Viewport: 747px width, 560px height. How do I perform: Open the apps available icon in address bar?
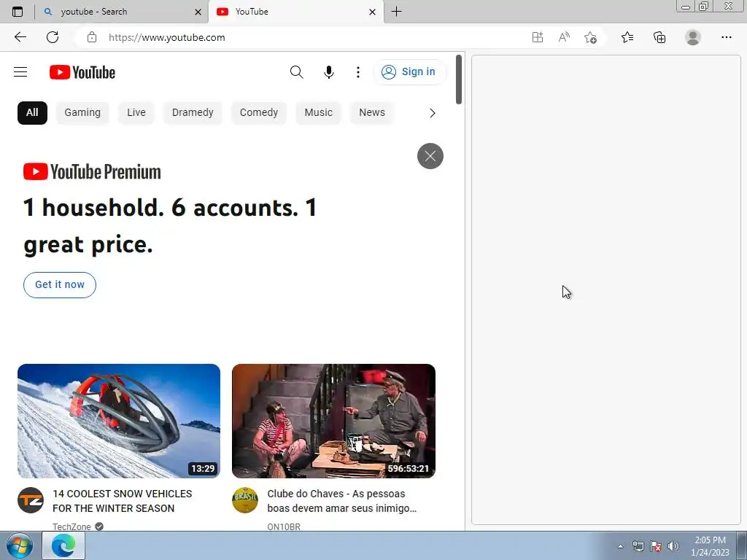pos(538,37)
